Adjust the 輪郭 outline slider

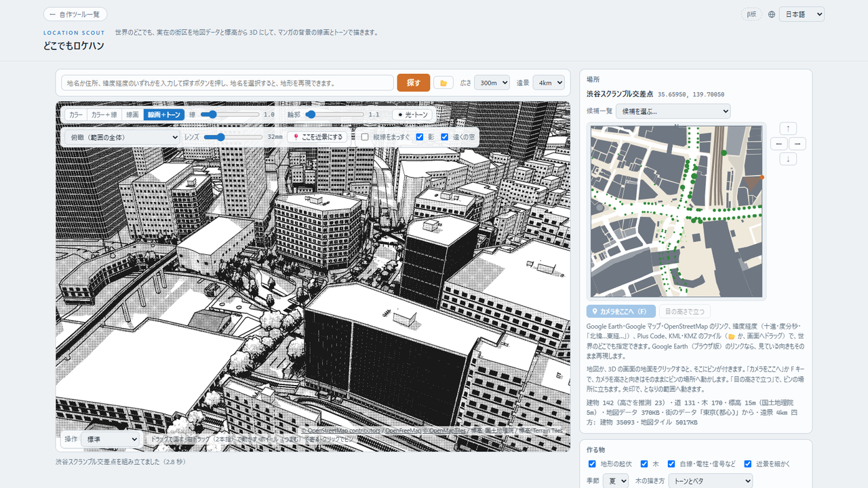[x=334, y=115]
